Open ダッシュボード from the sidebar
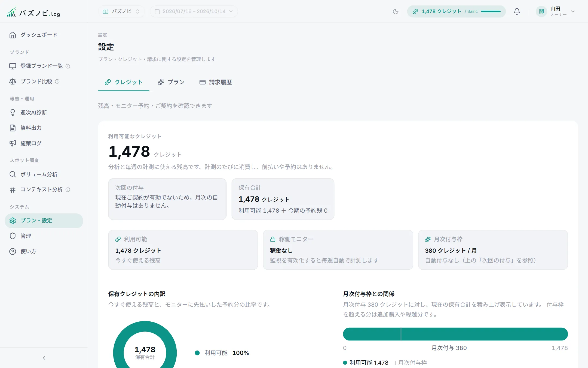Image resolution: width=588 pixels, height=368 pixels. click(x=44, y=35)
